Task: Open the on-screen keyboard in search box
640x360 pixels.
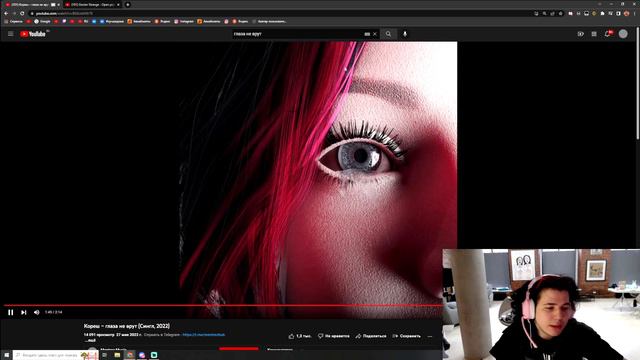Action: [x=367, y=34]
